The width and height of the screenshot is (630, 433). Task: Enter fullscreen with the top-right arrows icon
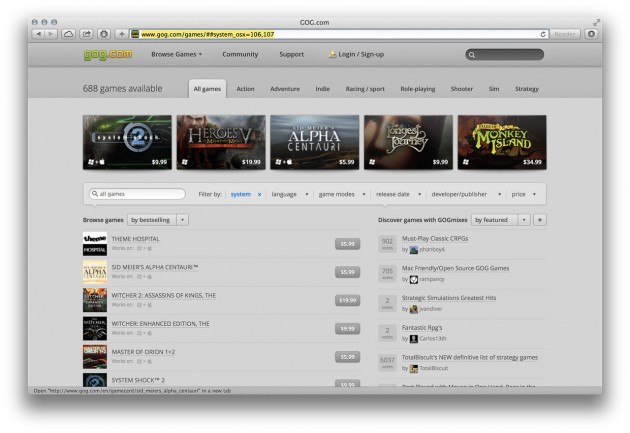coord(597,22)
